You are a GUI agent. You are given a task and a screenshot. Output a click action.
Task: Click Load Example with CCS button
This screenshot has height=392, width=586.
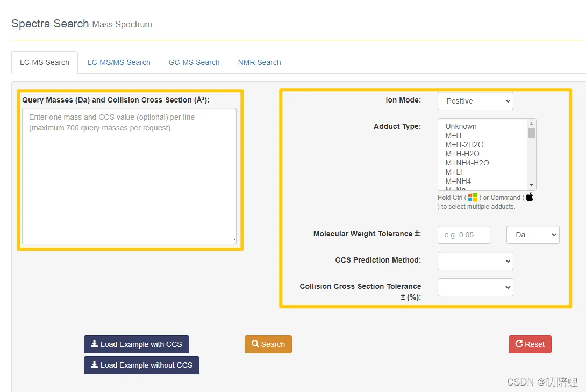tap(136, 344)
